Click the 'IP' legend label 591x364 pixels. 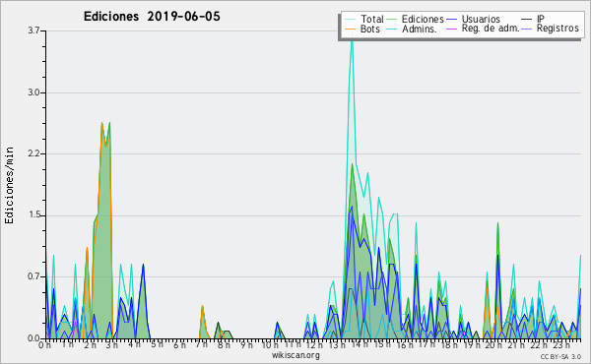pos(541,19)
